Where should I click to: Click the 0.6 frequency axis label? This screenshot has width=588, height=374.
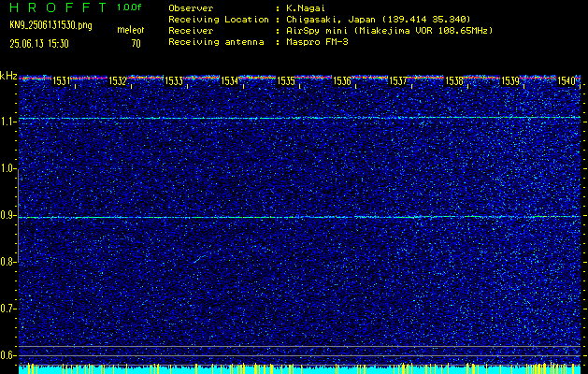(x=7, y=355)
